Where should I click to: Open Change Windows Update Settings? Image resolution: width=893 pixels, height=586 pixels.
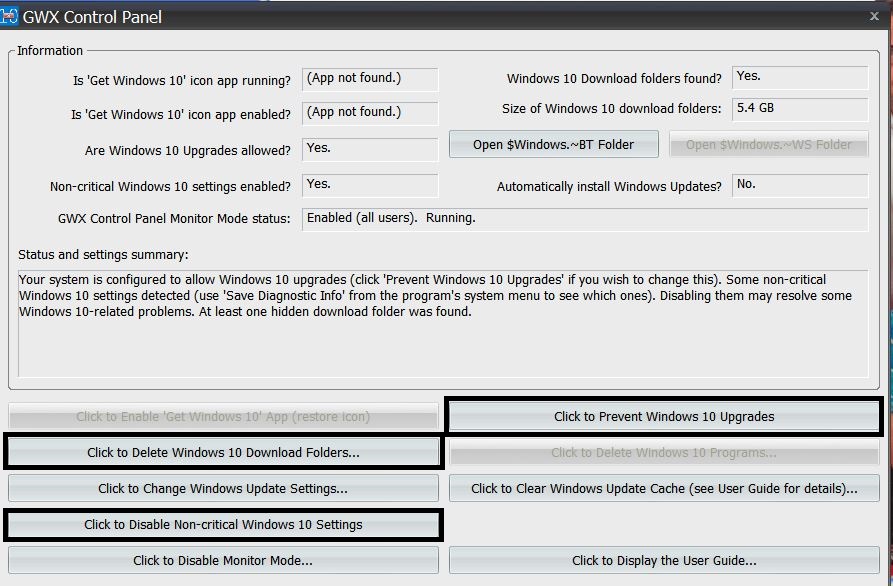coord(223,488)
